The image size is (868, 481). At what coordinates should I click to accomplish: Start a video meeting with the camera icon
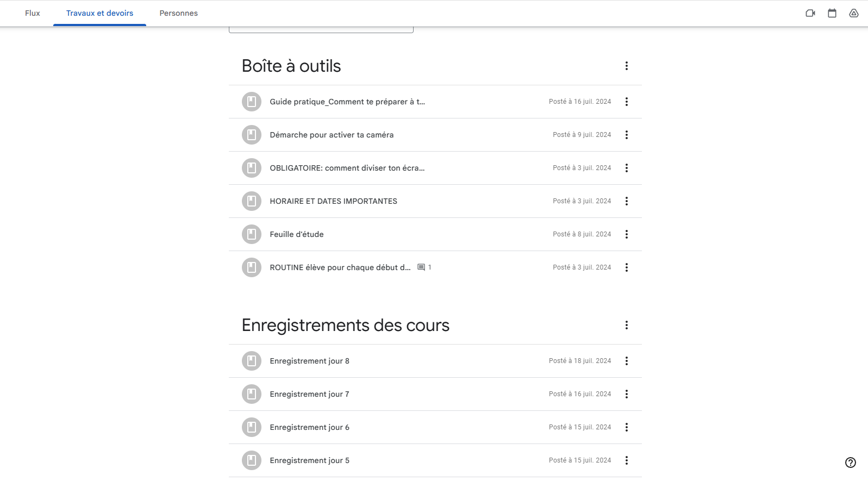[810, 13]
